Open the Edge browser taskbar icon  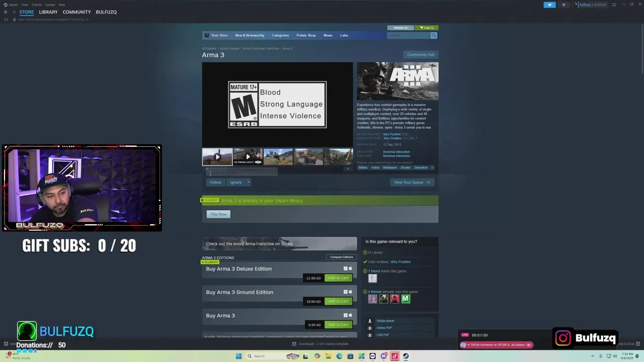tap(339, 356)
